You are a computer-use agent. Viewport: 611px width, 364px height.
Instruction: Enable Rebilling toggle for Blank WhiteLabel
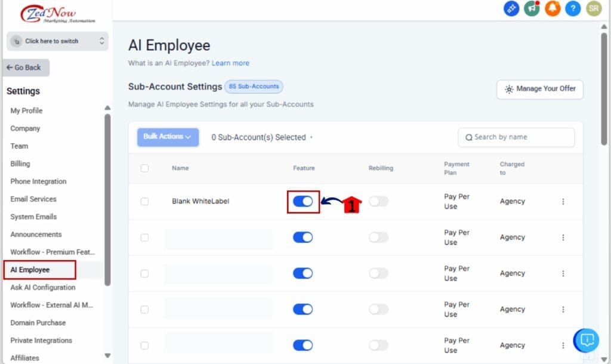pyautogui.click(x=379, y=201)
